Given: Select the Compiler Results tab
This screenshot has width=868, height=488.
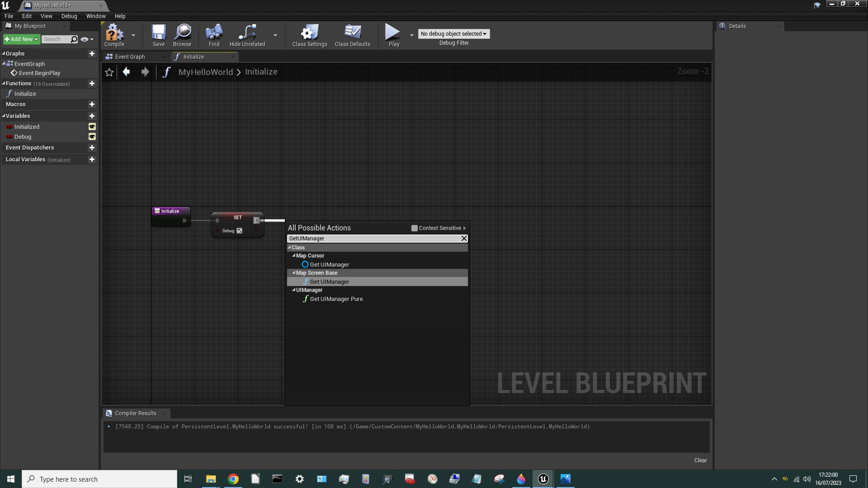Looking at the screenshot, I should [x=135, y=413].
